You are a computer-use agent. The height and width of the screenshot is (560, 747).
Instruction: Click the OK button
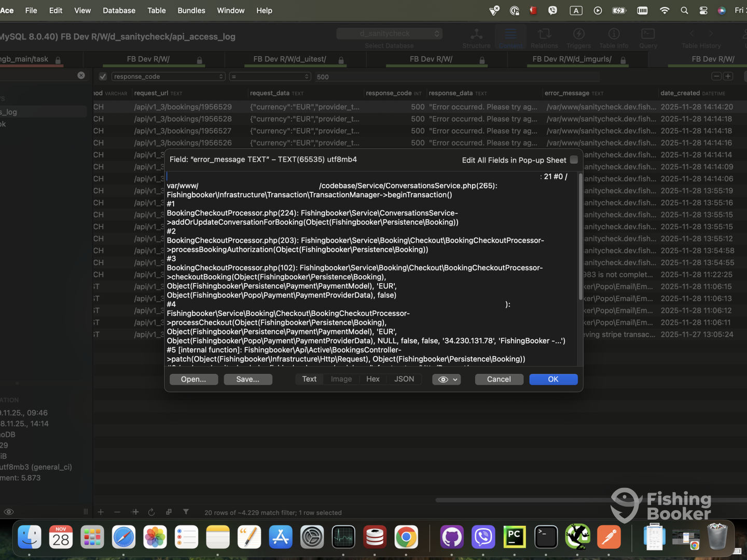click(553, 380)
